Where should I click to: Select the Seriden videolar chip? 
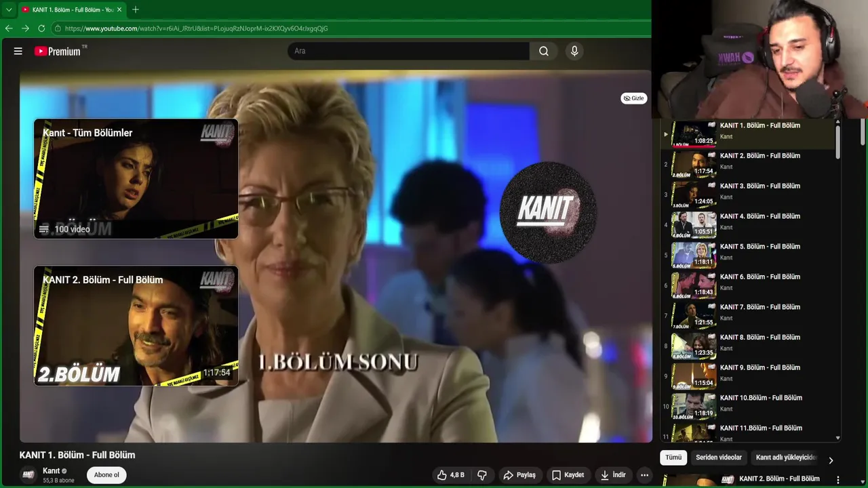[719, 457]
